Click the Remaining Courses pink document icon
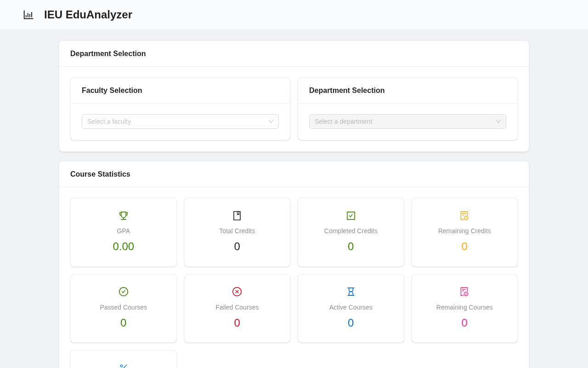588x368 pixels. (464, 292)
